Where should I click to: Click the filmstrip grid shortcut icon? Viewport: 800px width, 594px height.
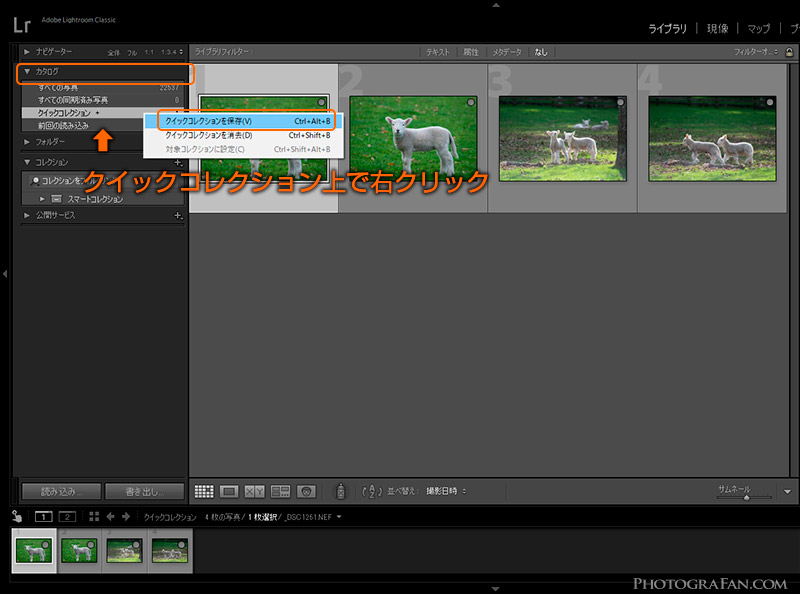point(94,516)
